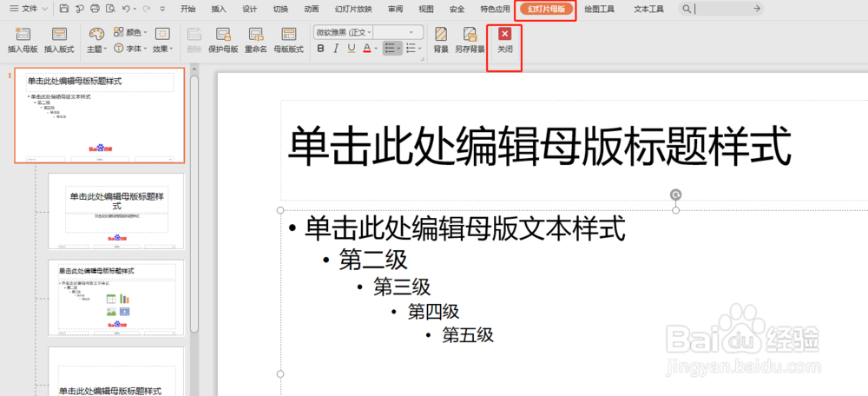Click the red 关闭 (Close master view) button
The image size is (868, 396).
click(x=504, y=35)
